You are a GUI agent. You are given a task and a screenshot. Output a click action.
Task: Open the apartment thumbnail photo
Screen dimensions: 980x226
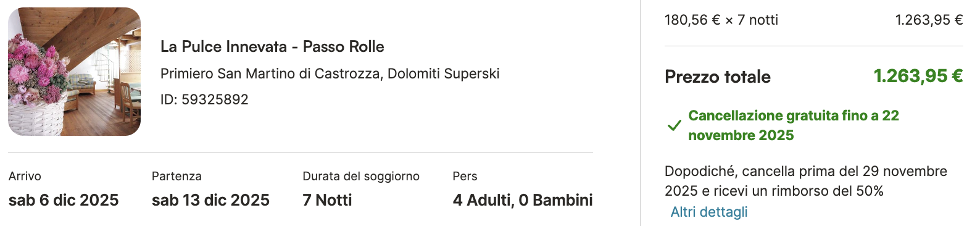point(74,72)
